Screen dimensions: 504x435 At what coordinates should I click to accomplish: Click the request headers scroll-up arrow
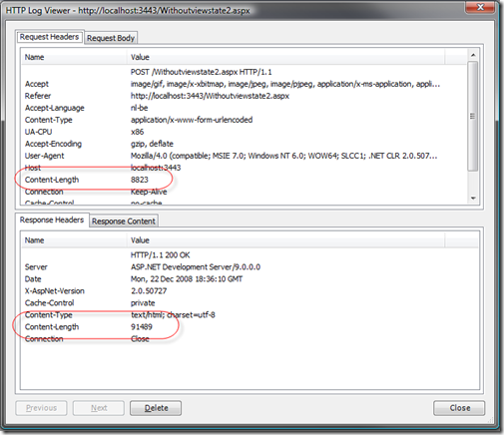(473, 55)
